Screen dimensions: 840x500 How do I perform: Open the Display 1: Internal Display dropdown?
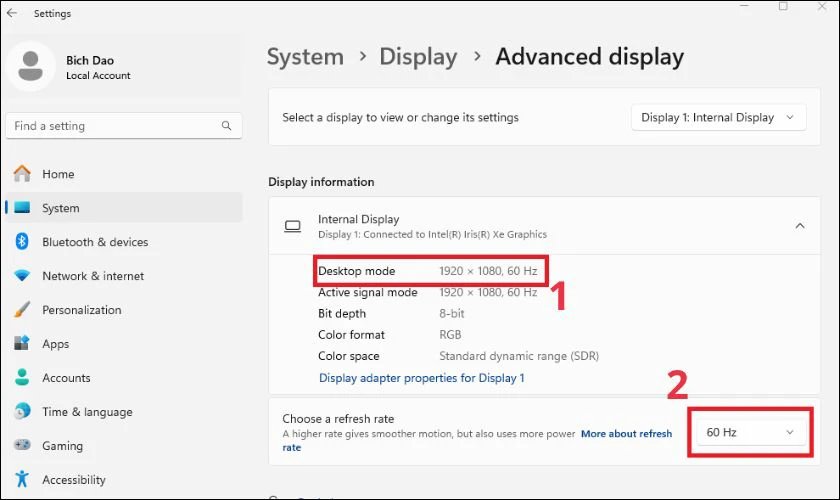click(x=718, y=117)
